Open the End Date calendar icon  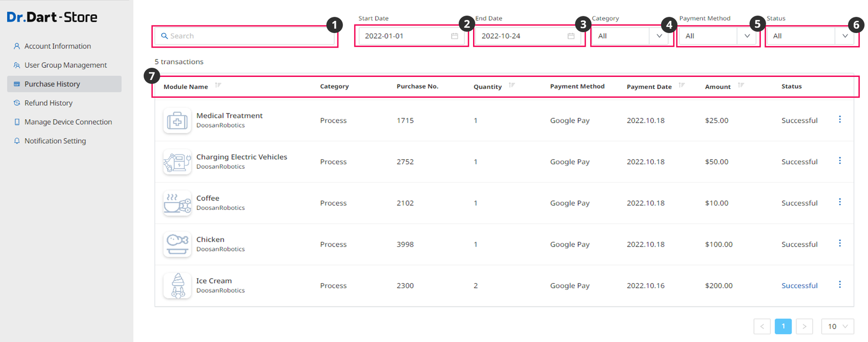[x=571, y=36]
